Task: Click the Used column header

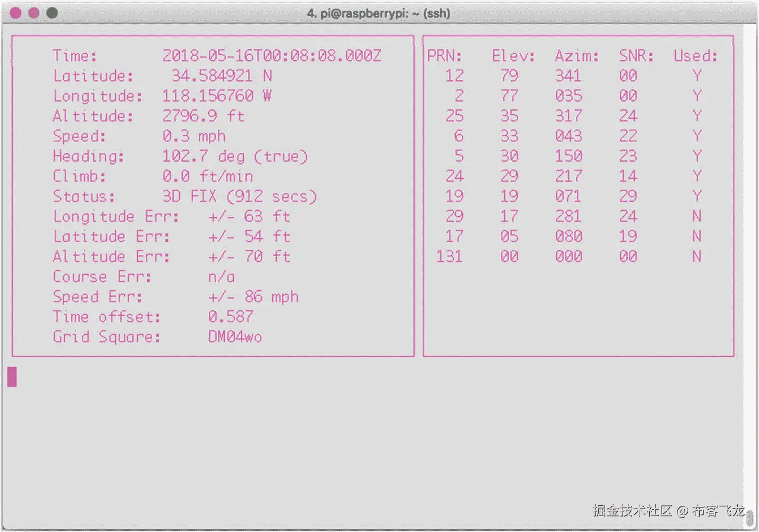Action: point(695,55)
